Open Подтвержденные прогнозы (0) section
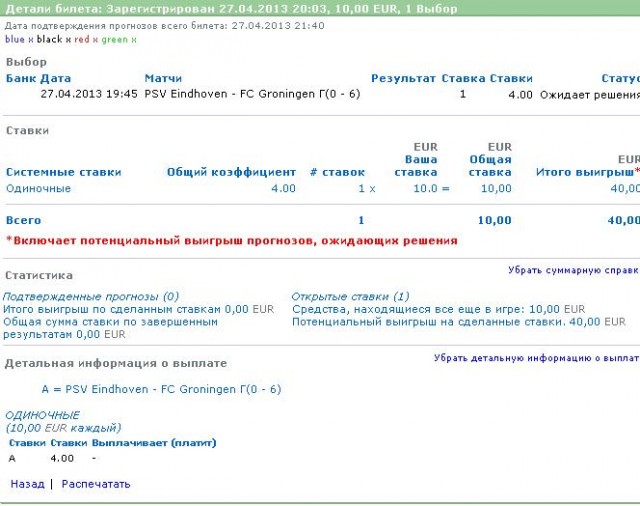Viewport: 640px width, 506px height. click(91, 297)
